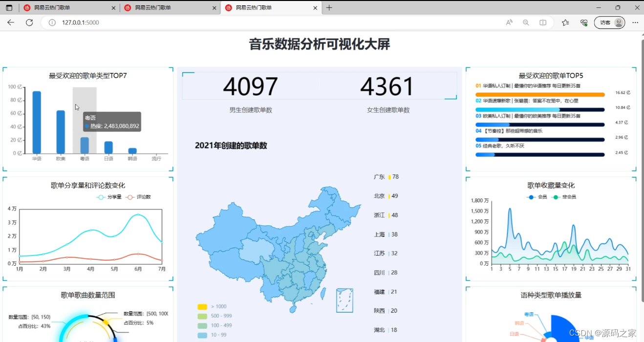Image resolution: width=644 pixels, height=342 pixels.
Task: Click the 音乐数据分析可视化大屏 page heading
Action: click(x=320, y=44)
